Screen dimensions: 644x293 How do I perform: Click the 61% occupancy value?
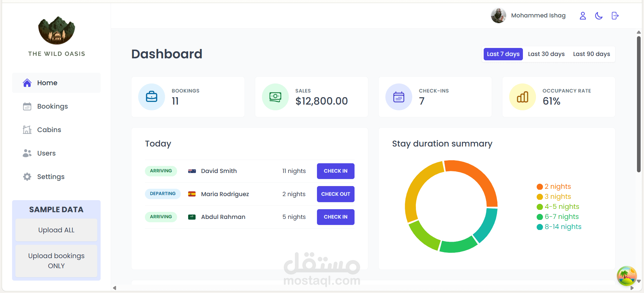[x=551, y=101]
